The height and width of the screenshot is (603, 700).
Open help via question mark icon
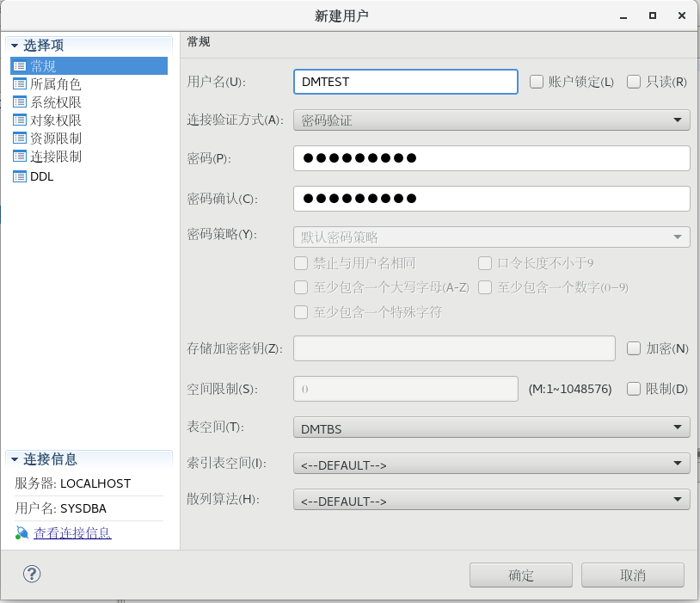point(32,574)
